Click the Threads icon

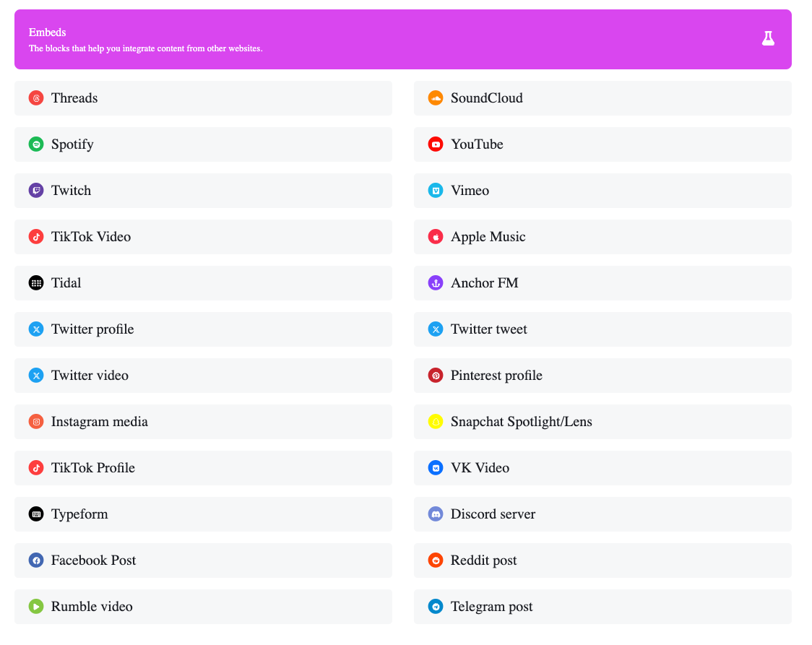[x=36, y=98]
